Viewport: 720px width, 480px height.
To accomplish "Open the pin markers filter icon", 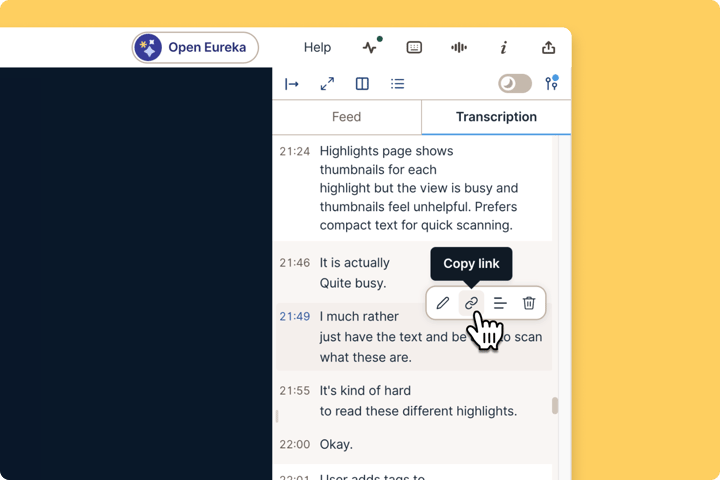I will (551, 83).
